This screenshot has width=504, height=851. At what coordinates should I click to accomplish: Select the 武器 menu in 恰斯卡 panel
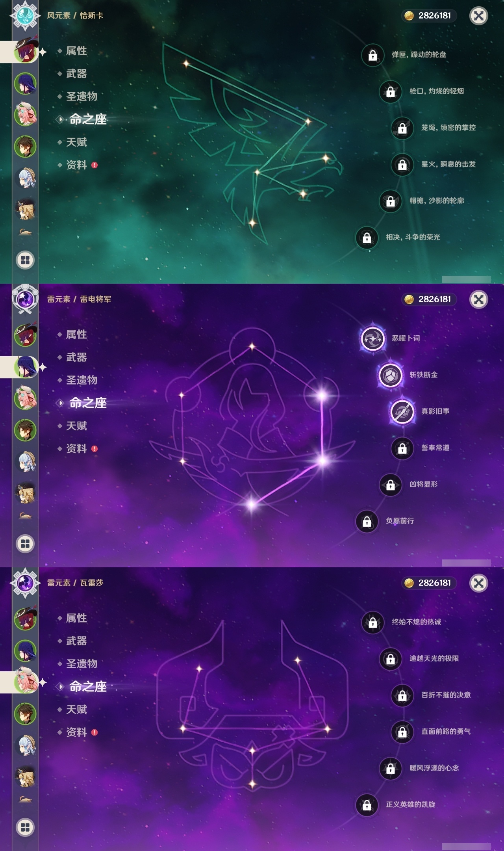coord(76,74)
